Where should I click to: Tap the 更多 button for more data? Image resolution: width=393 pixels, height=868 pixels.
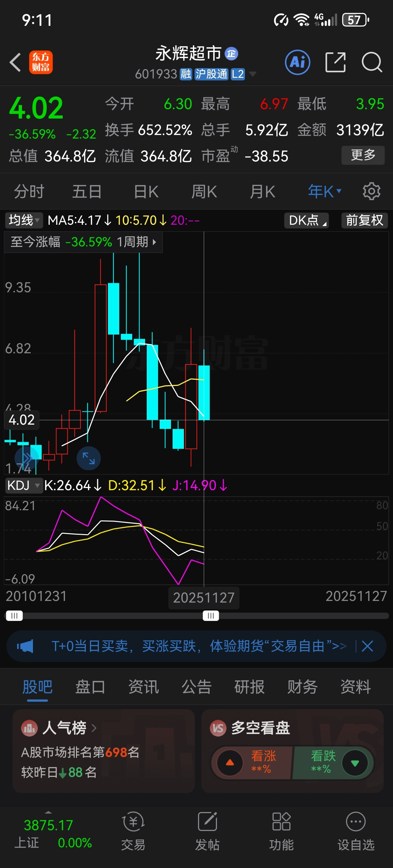click(x=363, y=155)
